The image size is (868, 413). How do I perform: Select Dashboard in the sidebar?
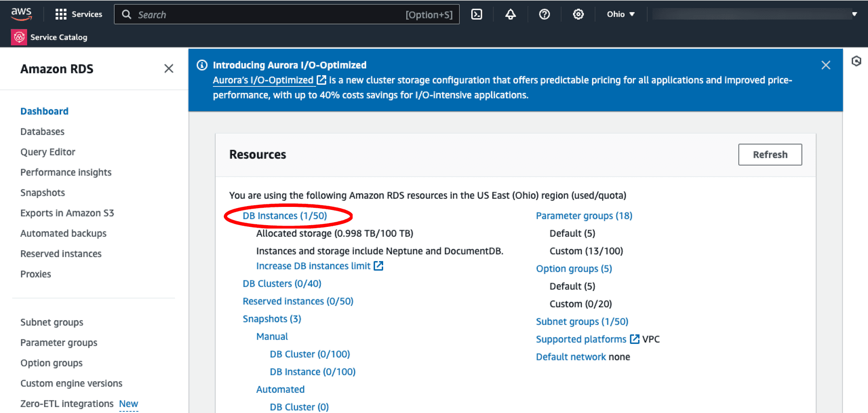45,111
